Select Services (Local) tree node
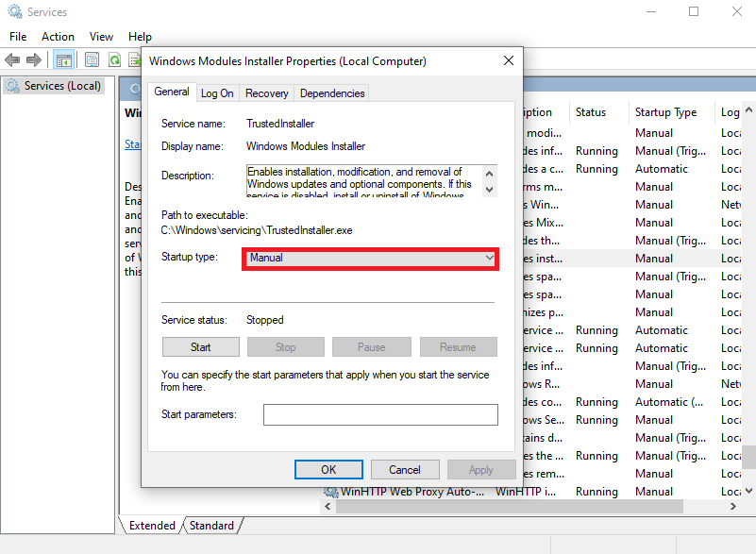The image size is (756, 554). 54,86
